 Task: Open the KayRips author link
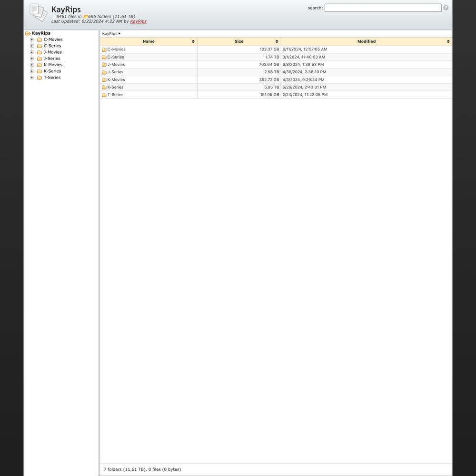tap(139, 21)
